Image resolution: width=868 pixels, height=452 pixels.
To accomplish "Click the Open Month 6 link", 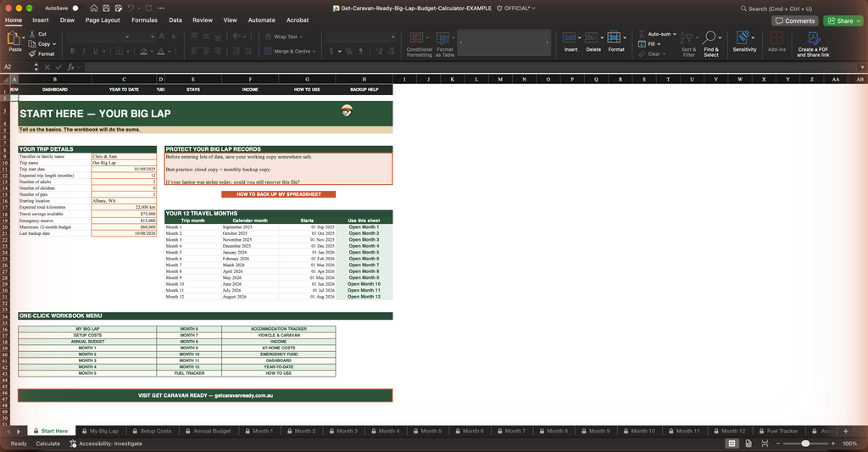I will pos(364,259).
